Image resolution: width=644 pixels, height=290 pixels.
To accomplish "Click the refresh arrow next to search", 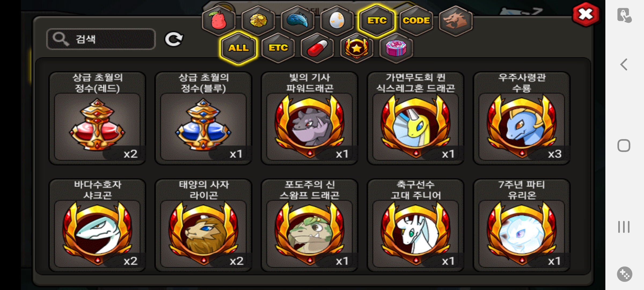I will 174,39.
